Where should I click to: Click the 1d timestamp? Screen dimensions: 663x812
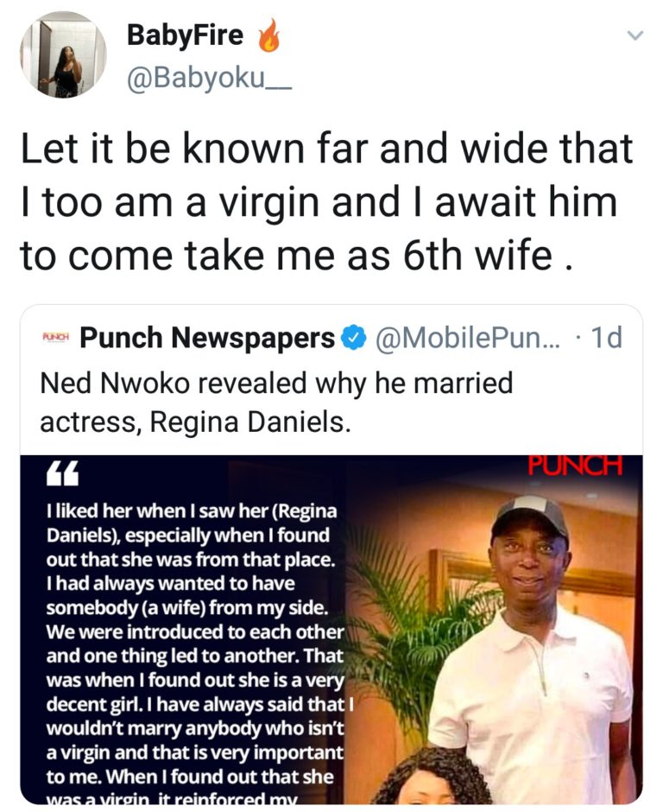[x=604, y=338]
